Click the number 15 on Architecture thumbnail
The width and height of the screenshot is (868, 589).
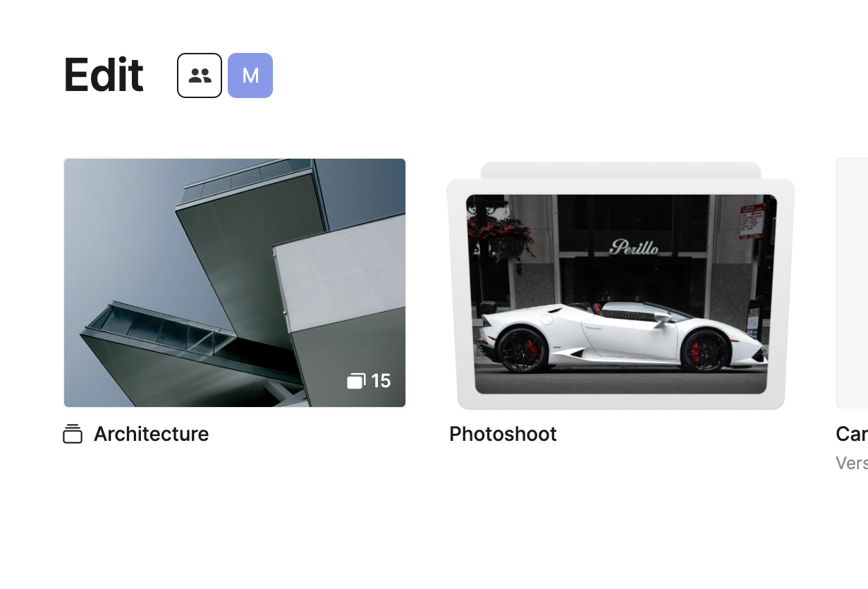coord(381,381)
